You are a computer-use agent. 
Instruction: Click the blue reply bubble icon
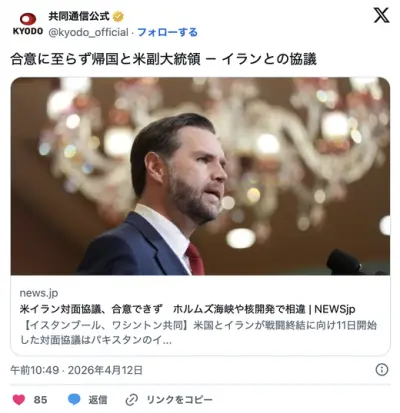tap(74, 399)
